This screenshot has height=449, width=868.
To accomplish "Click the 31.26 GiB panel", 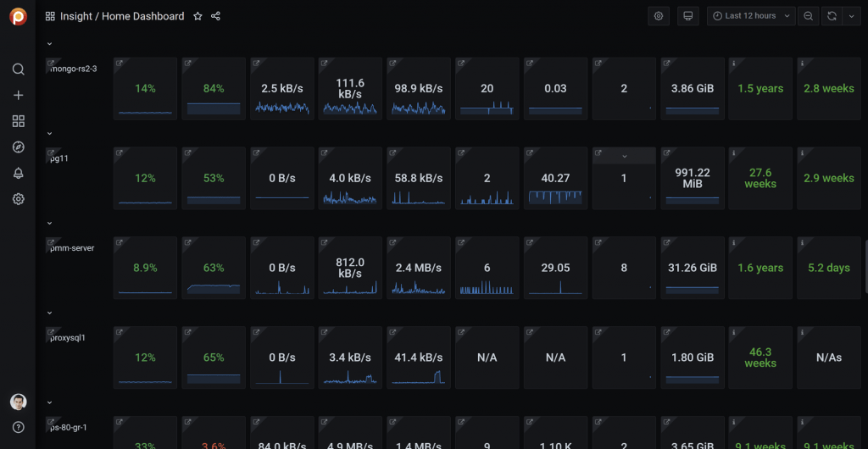I will 693,268.
